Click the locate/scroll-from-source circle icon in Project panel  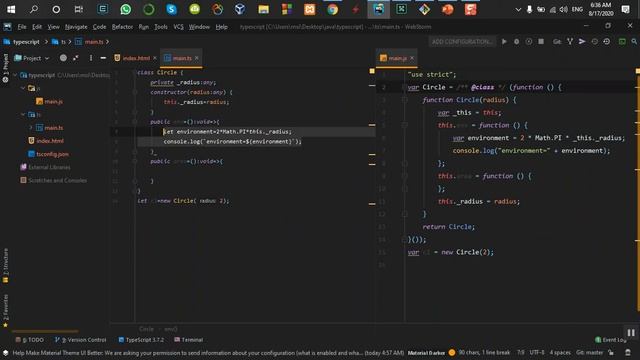tap(63, 58)
